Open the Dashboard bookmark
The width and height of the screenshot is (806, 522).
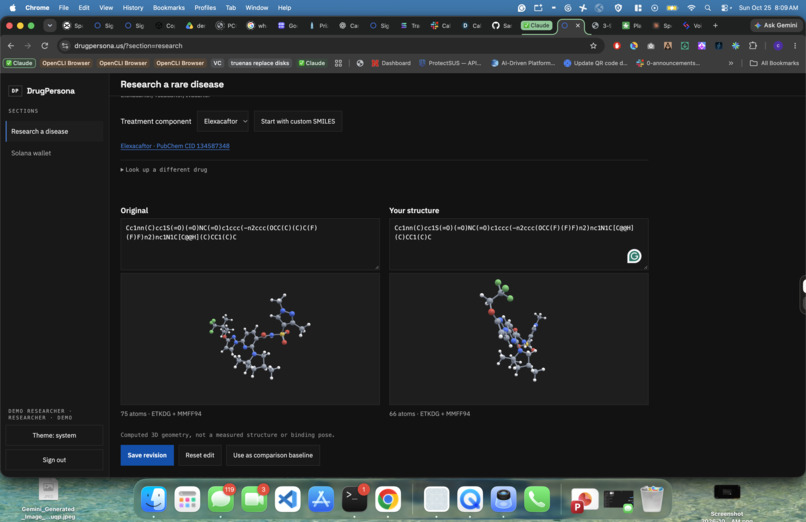[x=391, y=63]
